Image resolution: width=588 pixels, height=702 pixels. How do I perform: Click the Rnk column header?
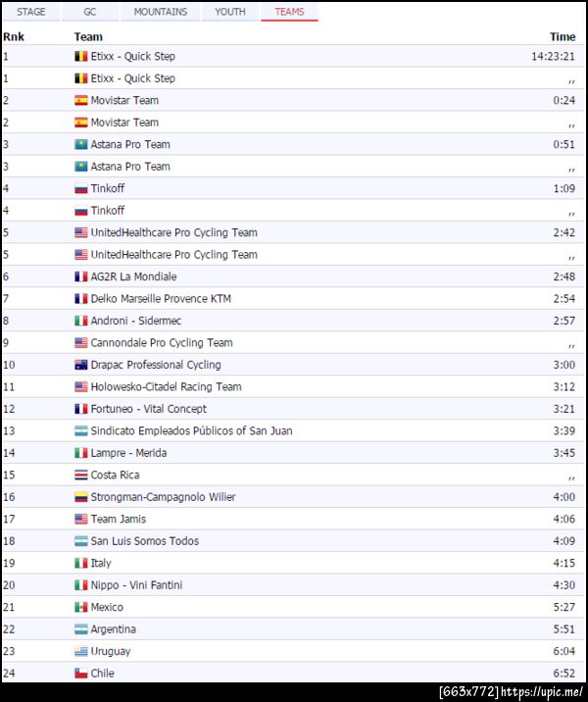coord(14,36)
